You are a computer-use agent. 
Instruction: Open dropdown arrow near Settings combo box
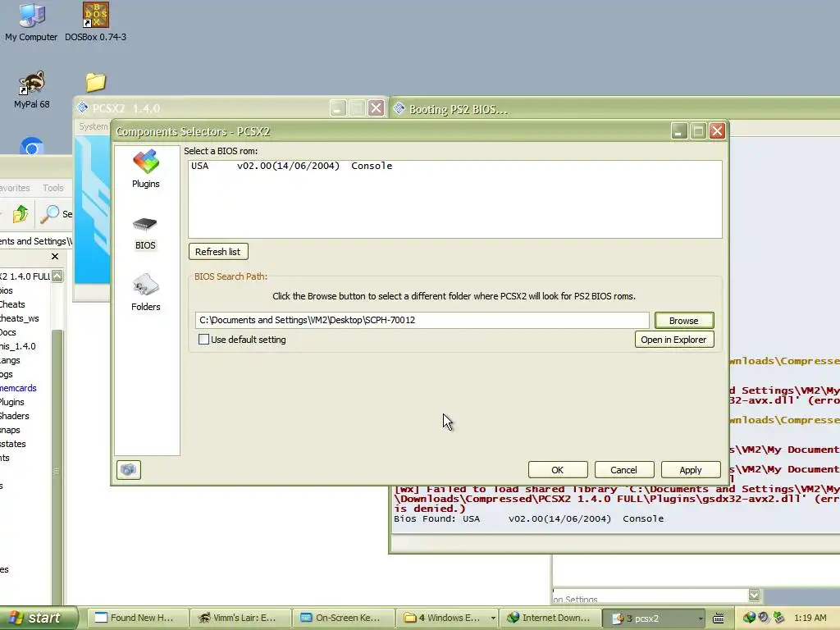click(755, 595)
